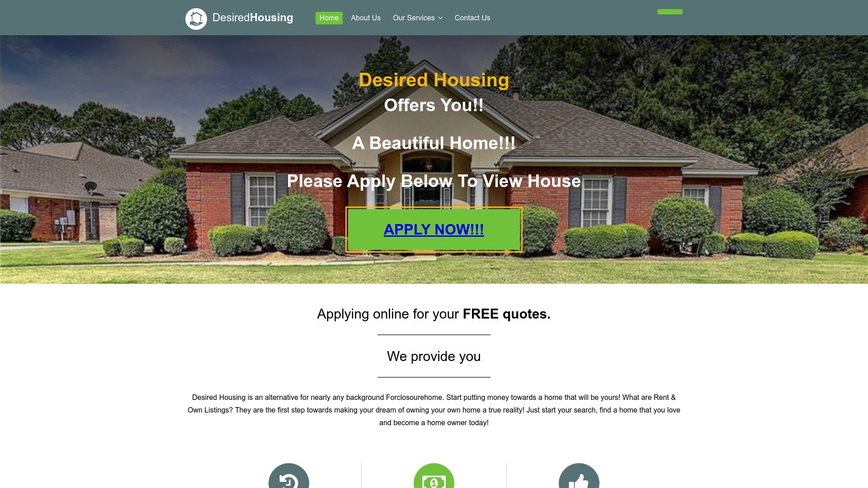This screenshot has height=488, width=868.
Task: Select the Contact Us menu item
Action: [x=472, y=18]
